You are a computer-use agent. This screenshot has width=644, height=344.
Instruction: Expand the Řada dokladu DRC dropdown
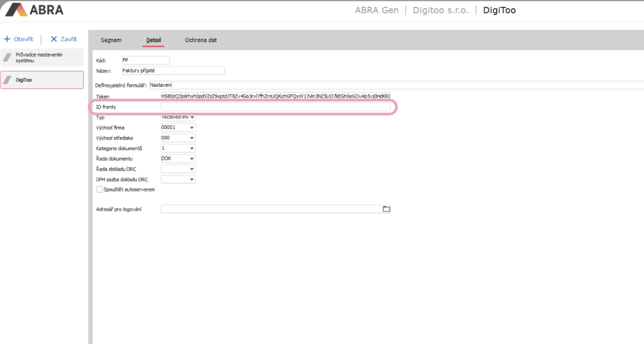click(x=192, y=169)
